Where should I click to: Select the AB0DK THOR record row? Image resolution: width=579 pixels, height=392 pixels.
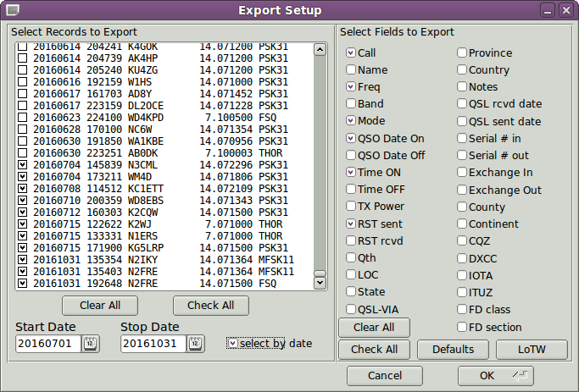(158, 153)
